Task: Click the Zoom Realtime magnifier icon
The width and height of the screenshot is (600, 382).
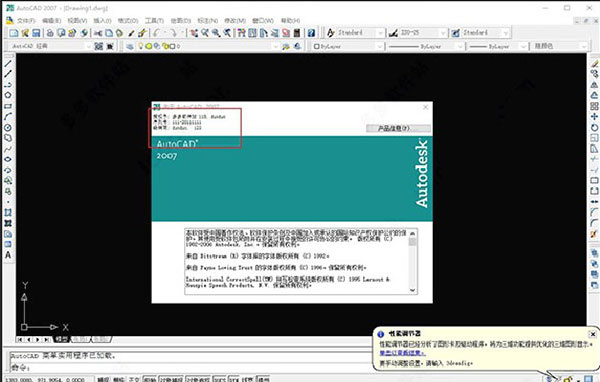Action: 205,33
